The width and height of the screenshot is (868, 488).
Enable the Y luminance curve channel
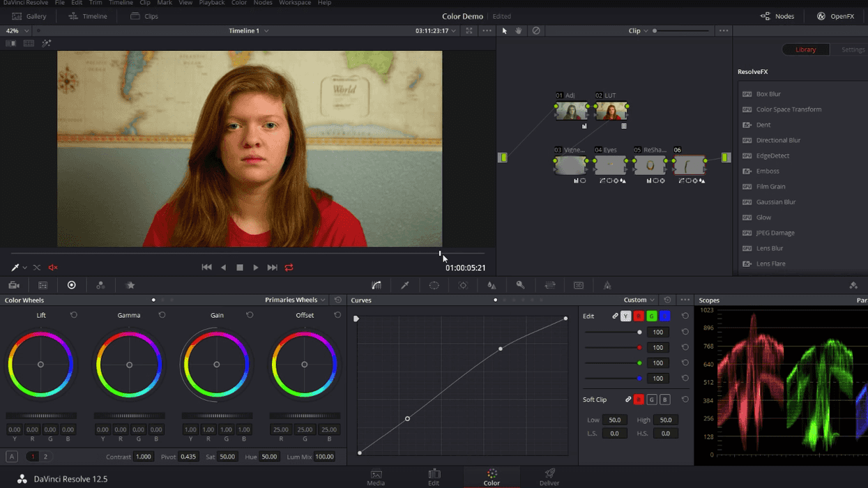coord(625,317)
